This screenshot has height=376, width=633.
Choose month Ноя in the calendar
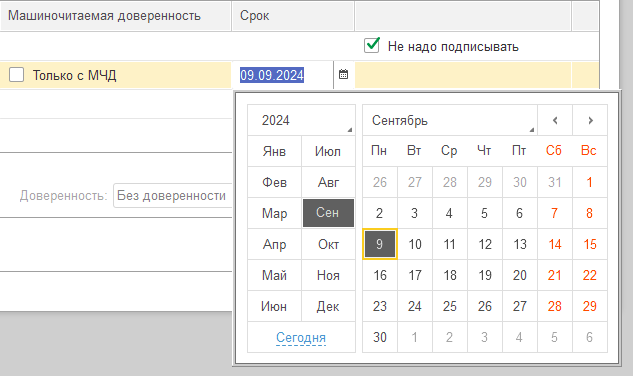tap(328, 275)
